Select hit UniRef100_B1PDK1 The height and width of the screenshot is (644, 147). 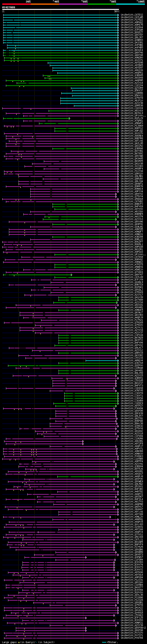click(132, 287)
